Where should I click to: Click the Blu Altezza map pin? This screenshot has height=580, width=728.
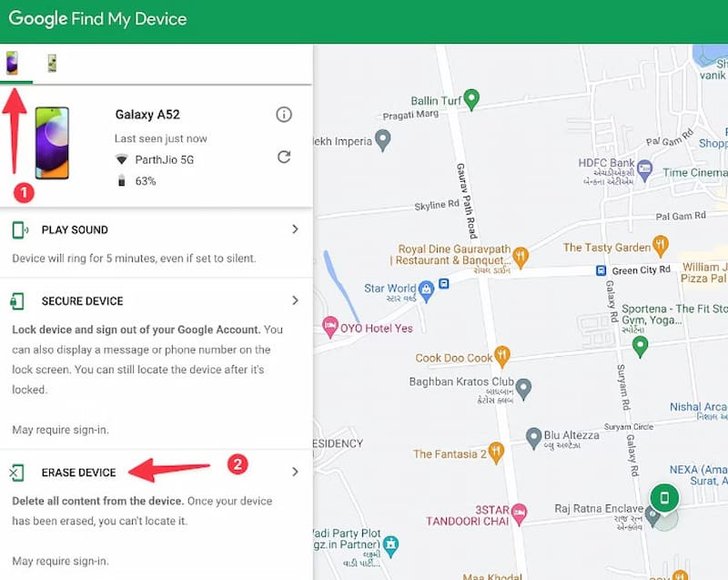coord(533,438)
